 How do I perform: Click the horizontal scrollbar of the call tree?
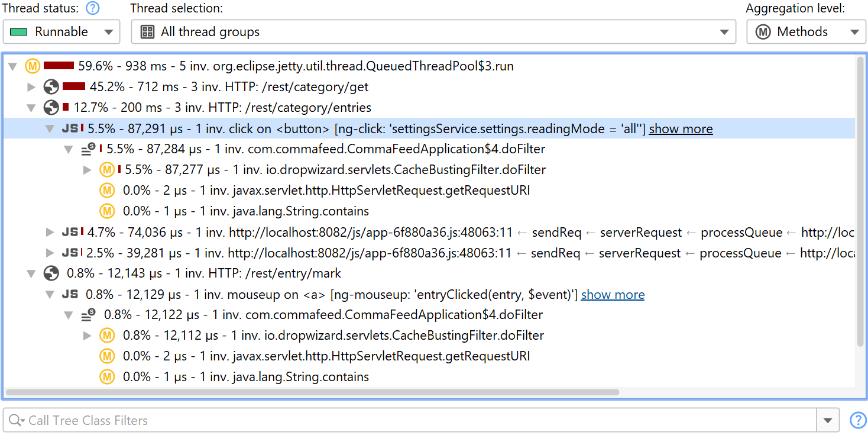point(312,392)
